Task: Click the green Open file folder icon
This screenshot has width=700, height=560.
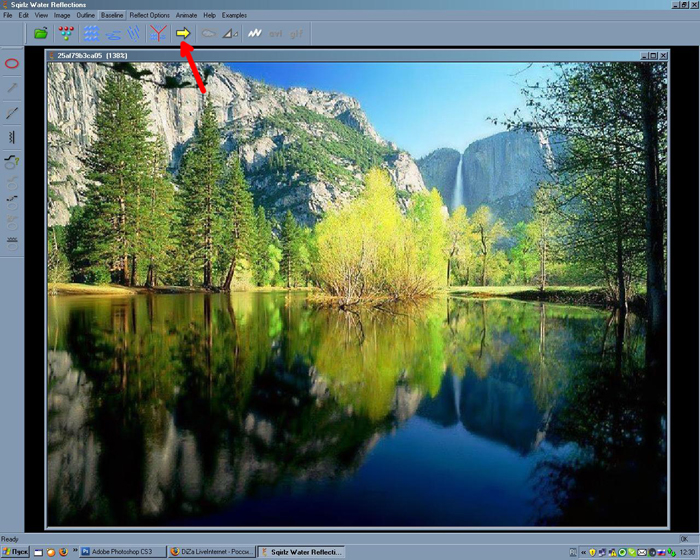Action: (x=41, y=33)
